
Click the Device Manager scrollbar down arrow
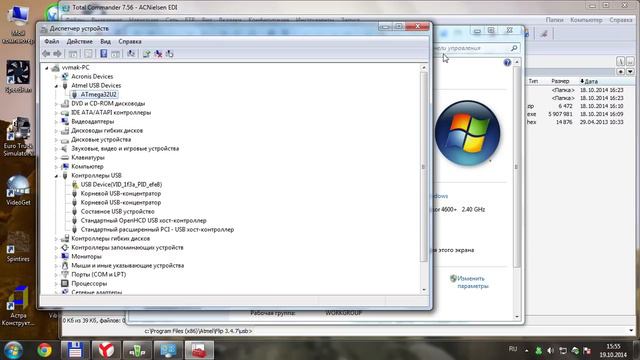point(424,290)
